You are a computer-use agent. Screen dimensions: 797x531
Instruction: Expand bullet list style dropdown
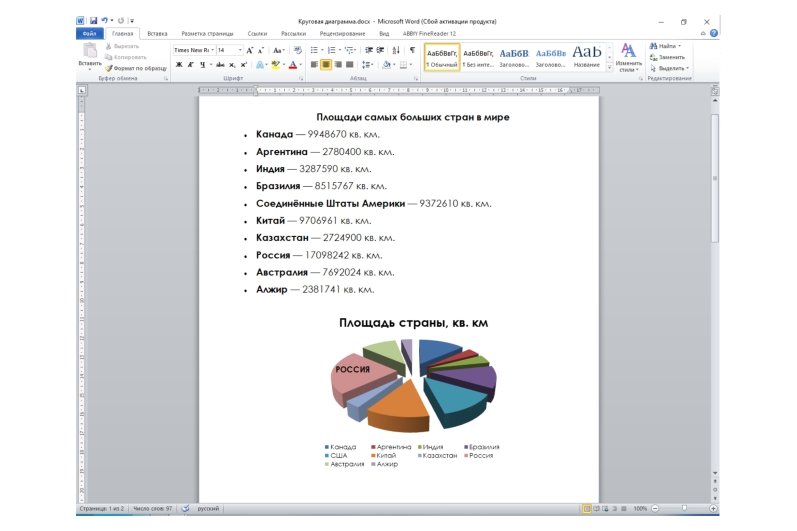pos(322,50)
